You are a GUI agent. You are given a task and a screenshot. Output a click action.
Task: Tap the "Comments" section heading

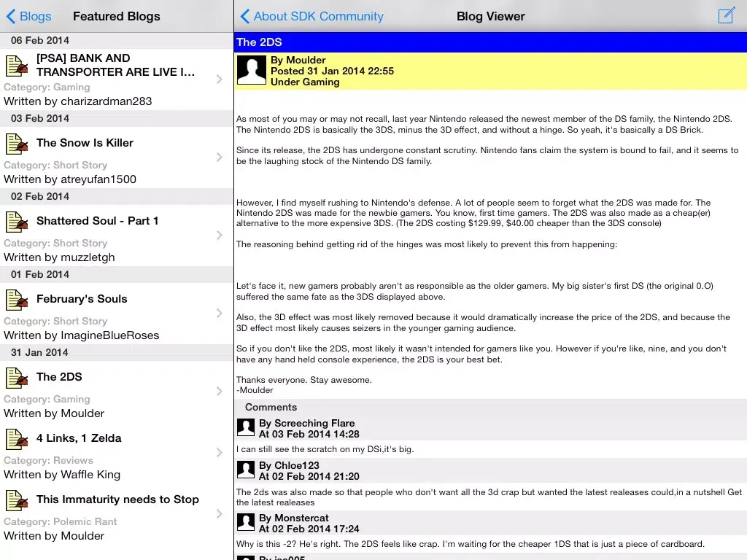pyautogui.click(x=271, y=407)
